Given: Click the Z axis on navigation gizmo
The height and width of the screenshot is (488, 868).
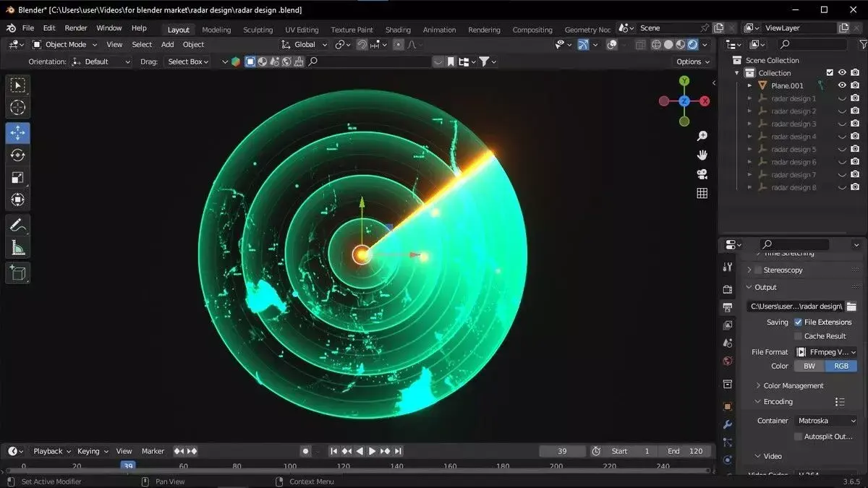Looking at the screenshot, I should pyautogui.click(x=684, y=101).
